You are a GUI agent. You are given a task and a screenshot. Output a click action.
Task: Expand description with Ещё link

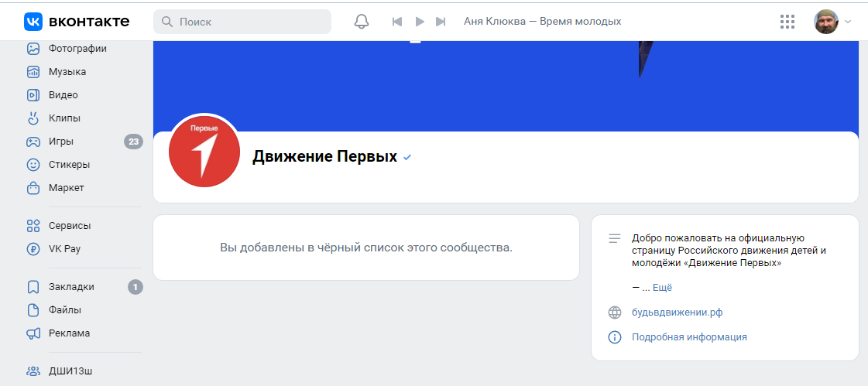pyautogui.click(x=662, y=288)
